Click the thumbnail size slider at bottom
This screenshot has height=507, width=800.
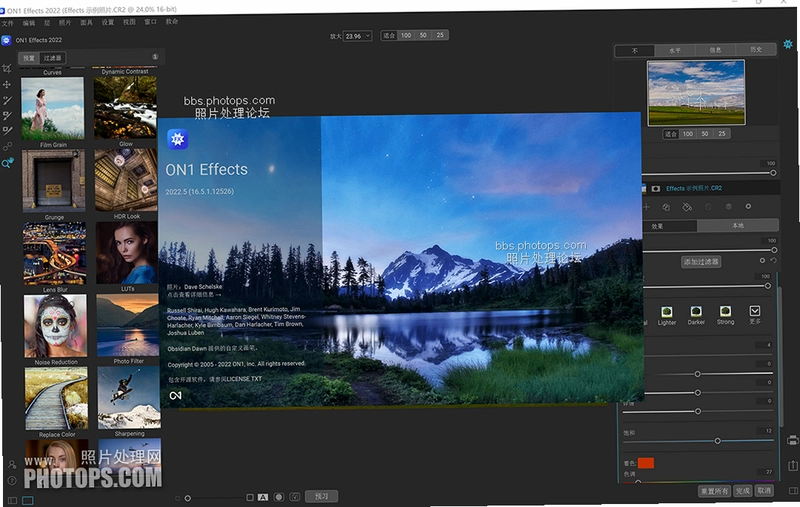click(188, 498)
